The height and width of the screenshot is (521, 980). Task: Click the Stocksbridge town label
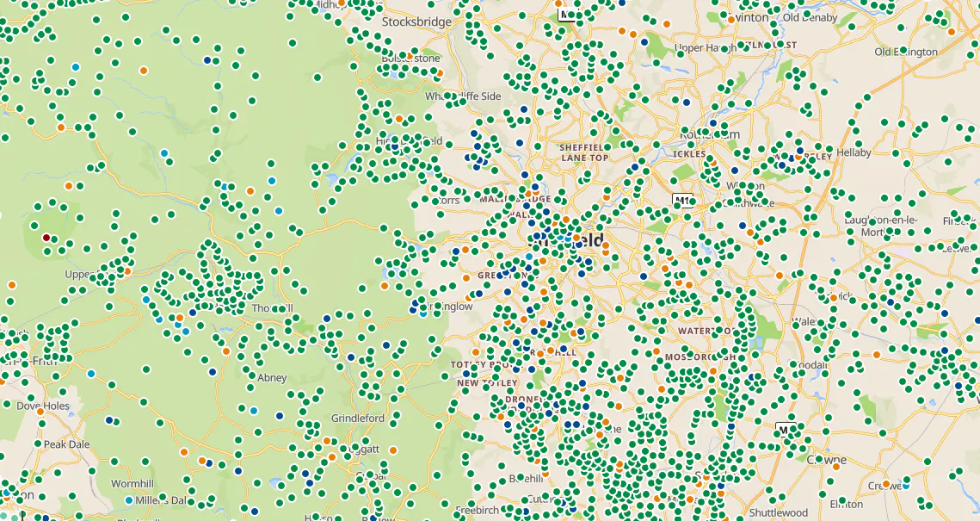(417, 22)
